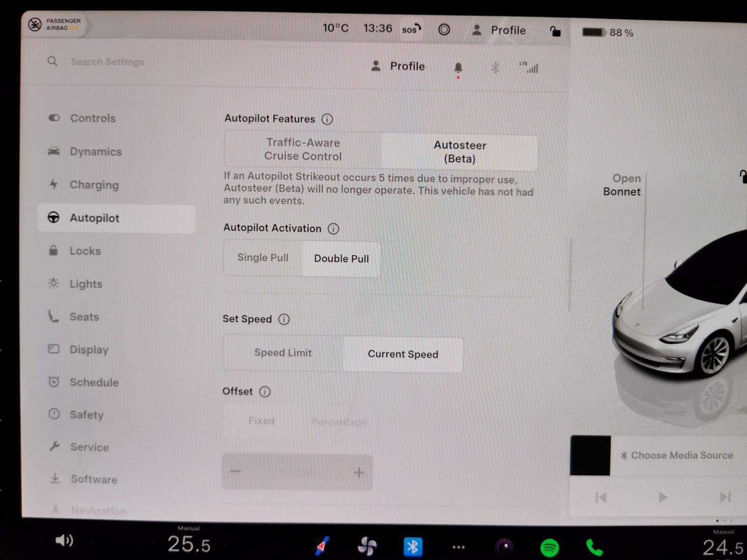The width and height of the screenshot is (747, 560).
Task: Launch Spotify from the bottom bar
Action: pyautogui.click(x=549, y=546)
